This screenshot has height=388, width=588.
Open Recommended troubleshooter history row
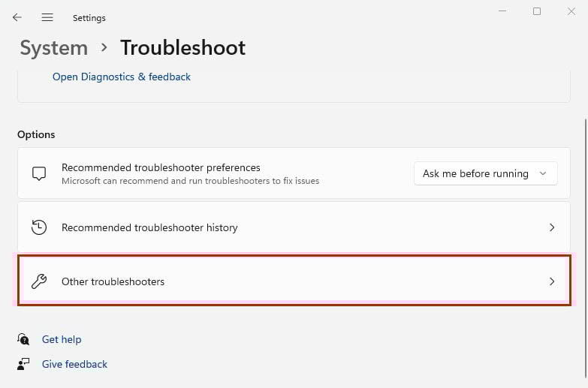point(294,227)
